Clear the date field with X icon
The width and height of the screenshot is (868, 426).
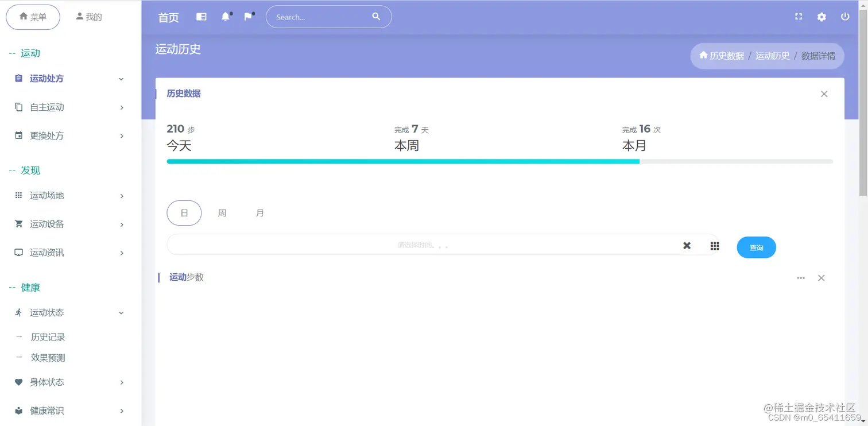pos(687,246)
